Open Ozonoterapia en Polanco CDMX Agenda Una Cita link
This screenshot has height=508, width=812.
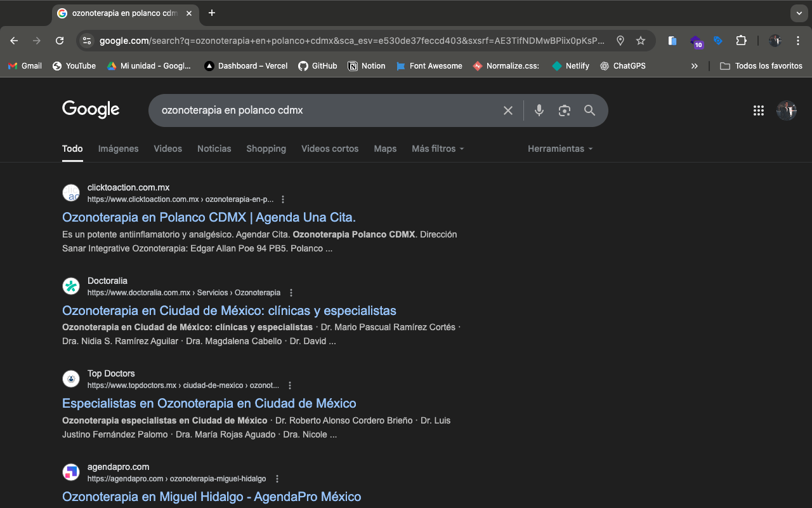(x=209, y=217)
